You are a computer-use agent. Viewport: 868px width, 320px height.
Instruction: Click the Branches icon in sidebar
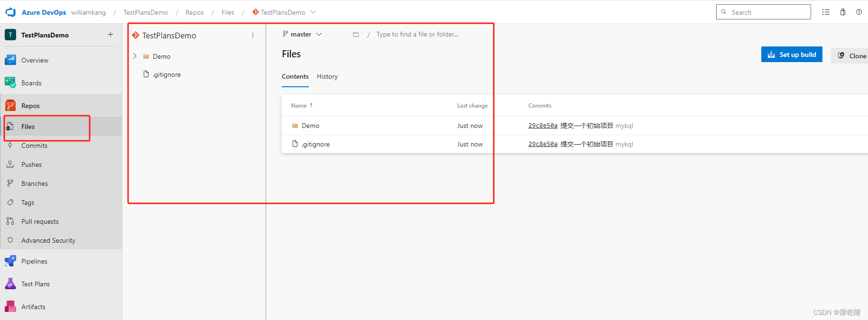(10, 183)
